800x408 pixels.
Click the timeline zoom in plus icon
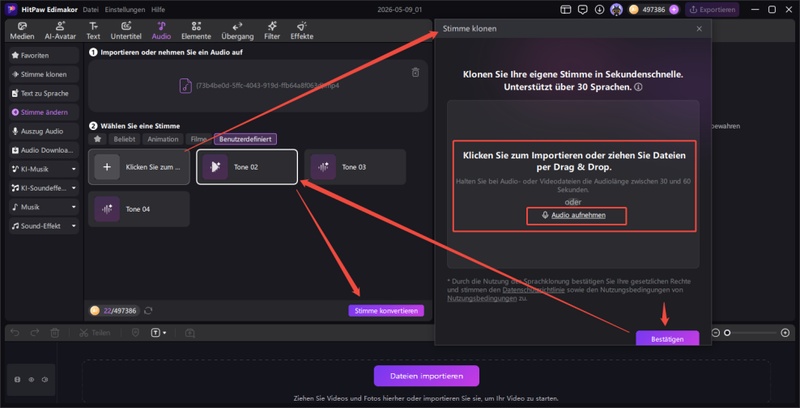[785, 333]
